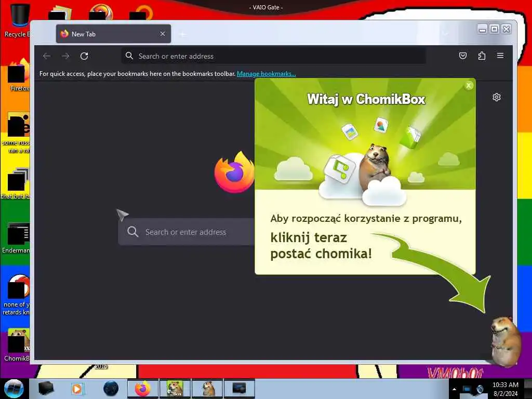Click the browser back arrow

(x=47, y=56)
